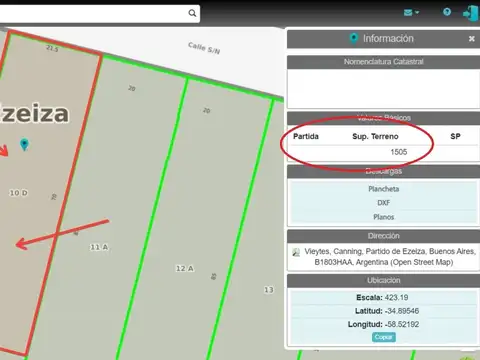Select parcel labeled 10 D

pos(19,193)
